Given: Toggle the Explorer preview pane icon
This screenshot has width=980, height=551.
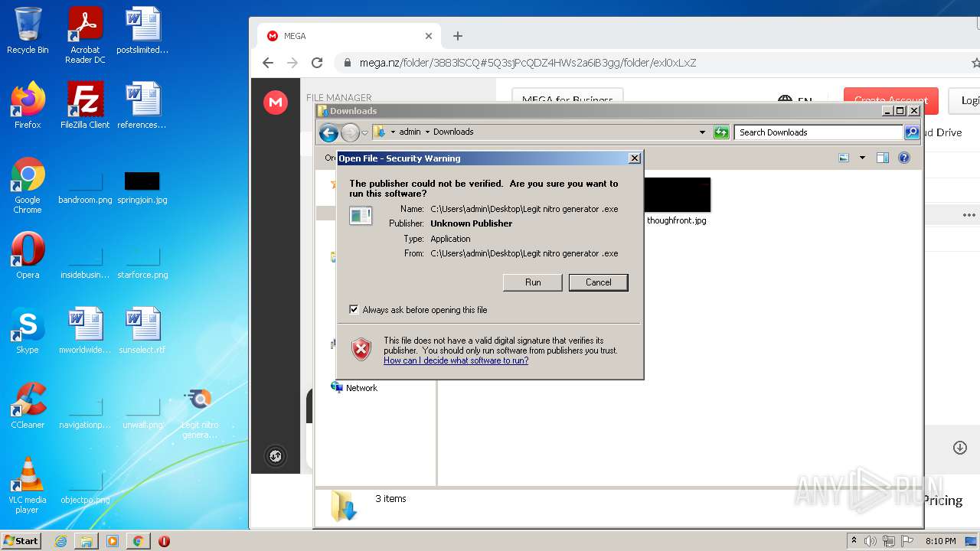Looking at the screenshot, I should [x=882, y=158].
